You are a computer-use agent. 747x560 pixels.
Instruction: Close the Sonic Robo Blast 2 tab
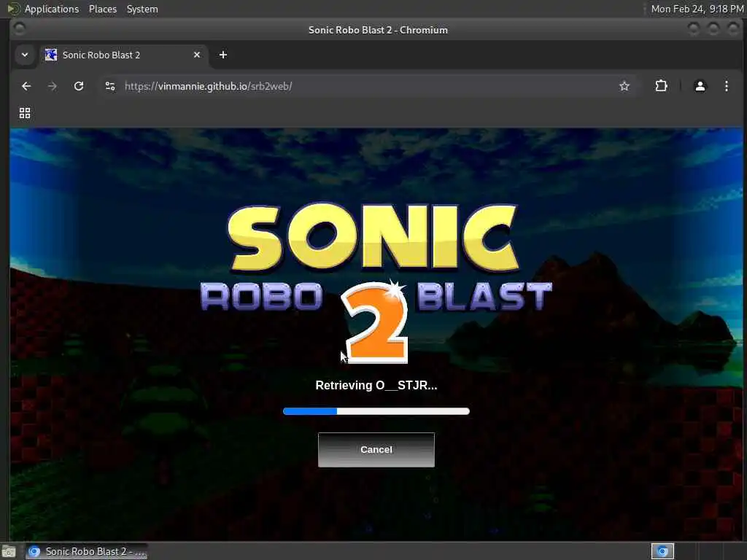click(197, 55)
